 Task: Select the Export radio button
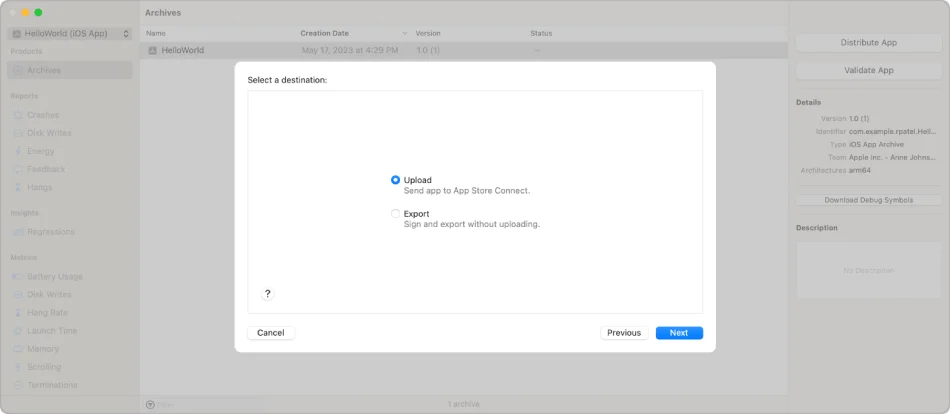[x=396, y=214]
